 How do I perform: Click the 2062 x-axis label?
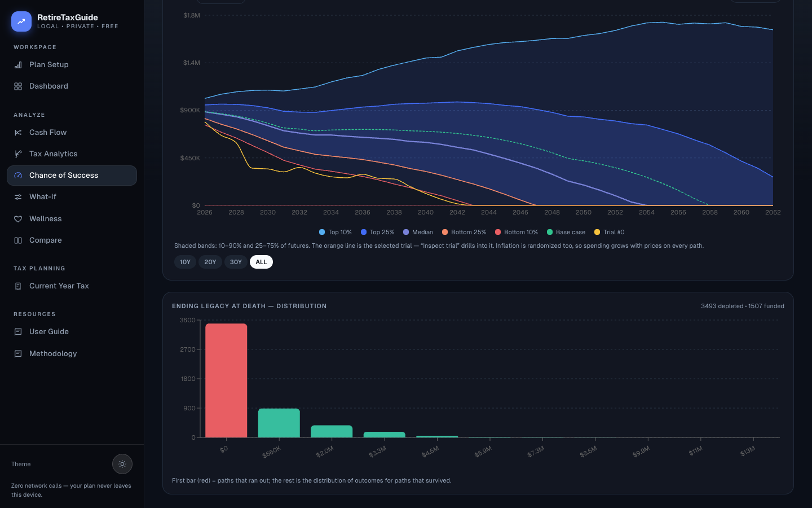(773, 212)
